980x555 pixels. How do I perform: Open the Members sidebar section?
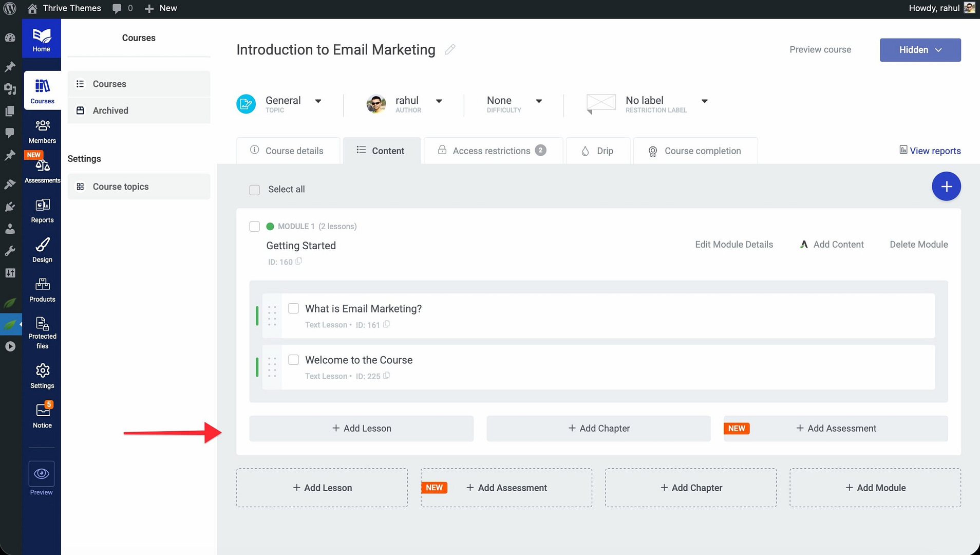42,131
